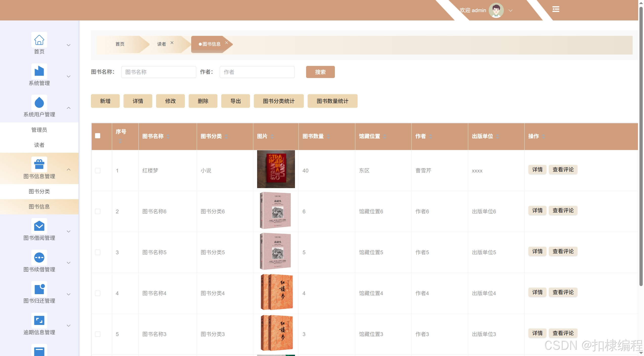Click the 系统用户管理 water drop icon
Image resolution: width=644 pixels, height=356 pixels.
(x=39, y=103)
